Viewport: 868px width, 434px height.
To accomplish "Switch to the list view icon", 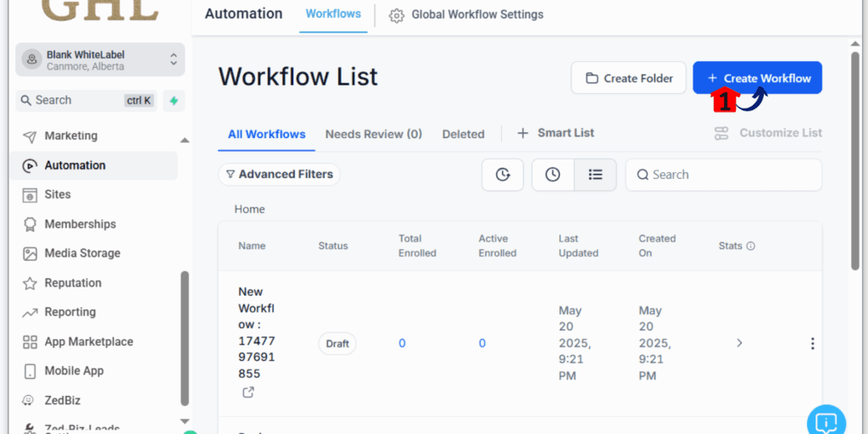I will point(595,175).
